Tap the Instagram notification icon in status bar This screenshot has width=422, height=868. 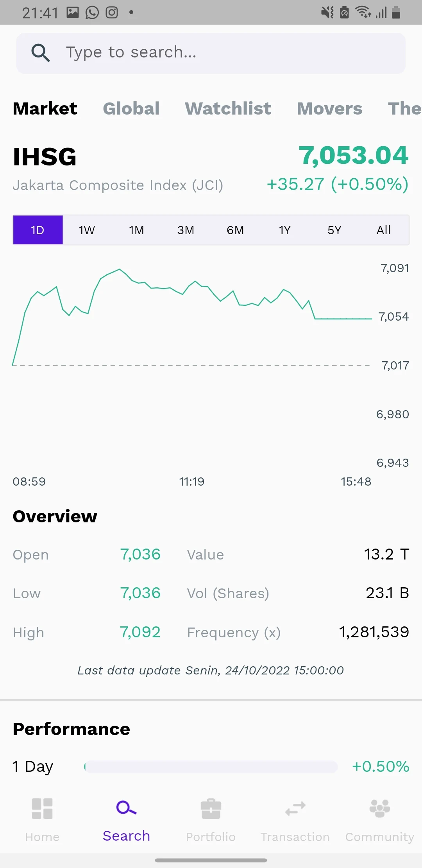click(x=112, y=13)
